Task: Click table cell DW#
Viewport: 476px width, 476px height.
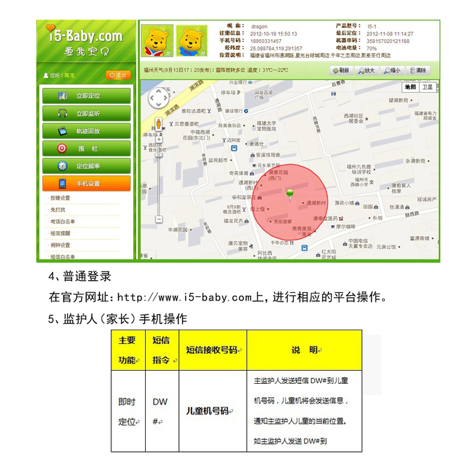Action: tap(160, 412)
